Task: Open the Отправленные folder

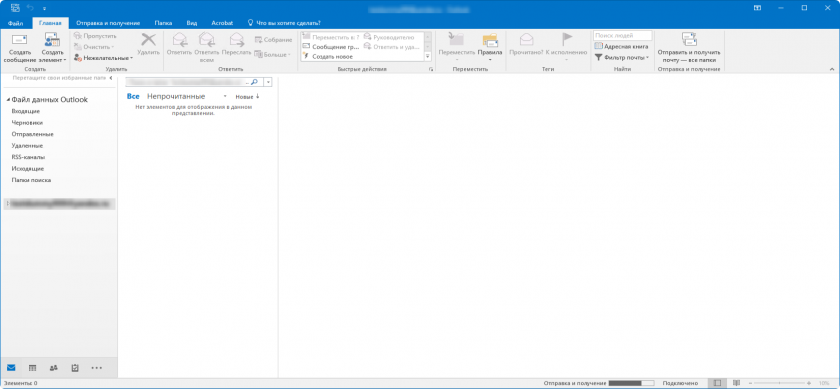Action: (x=32, y=134)
